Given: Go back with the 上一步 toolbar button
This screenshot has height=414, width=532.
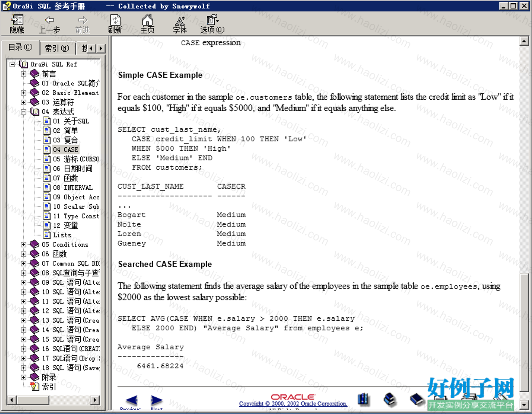Looking at the screenshot, I should (x=50, y=24).
